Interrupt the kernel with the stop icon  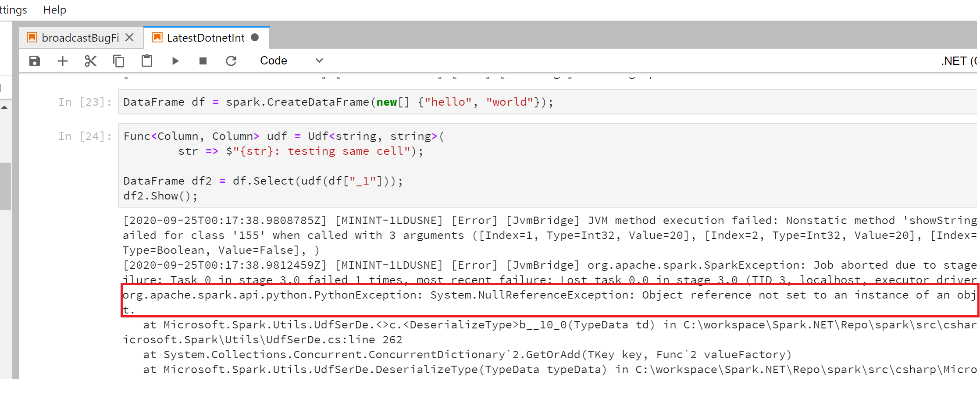(x=203, y=61)
